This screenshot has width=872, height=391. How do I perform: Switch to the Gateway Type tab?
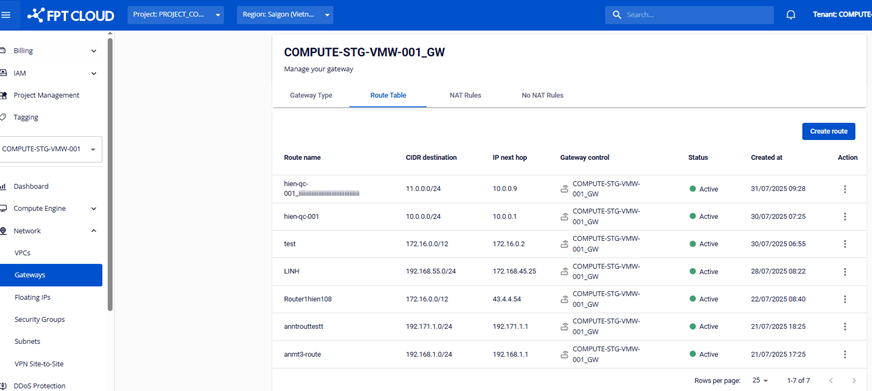[311, 95]
